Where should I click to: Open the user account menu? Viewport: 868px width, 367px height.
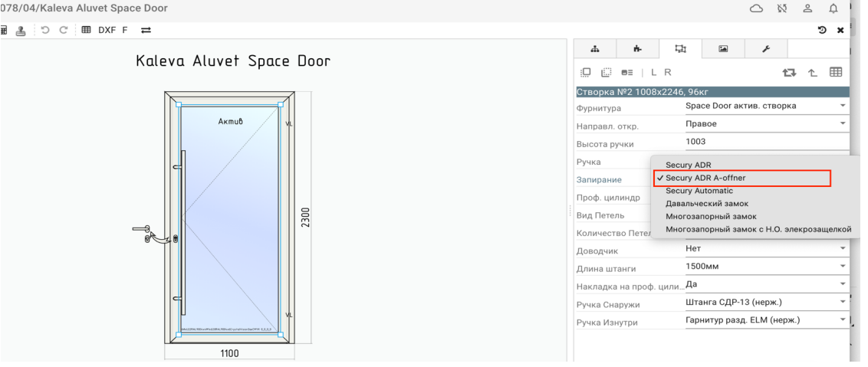click(807, 8)
